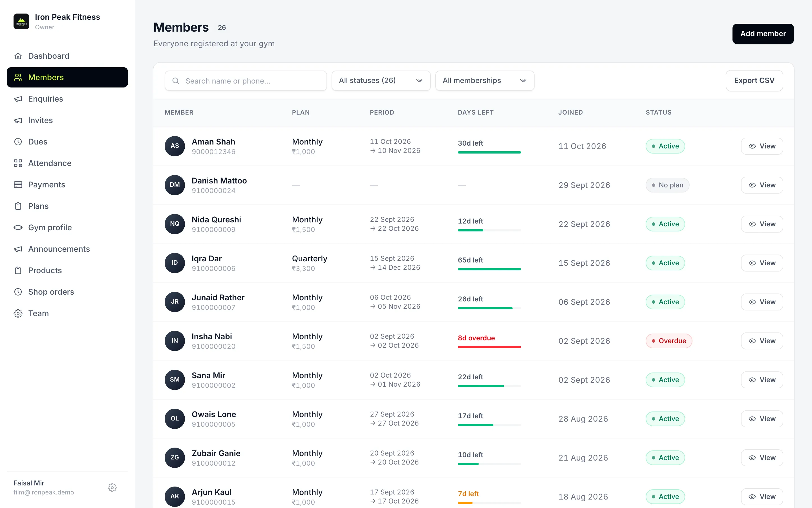Click the Products clipboard icon
The width and height of the screenshot is (812, 508).
(18, 270)
